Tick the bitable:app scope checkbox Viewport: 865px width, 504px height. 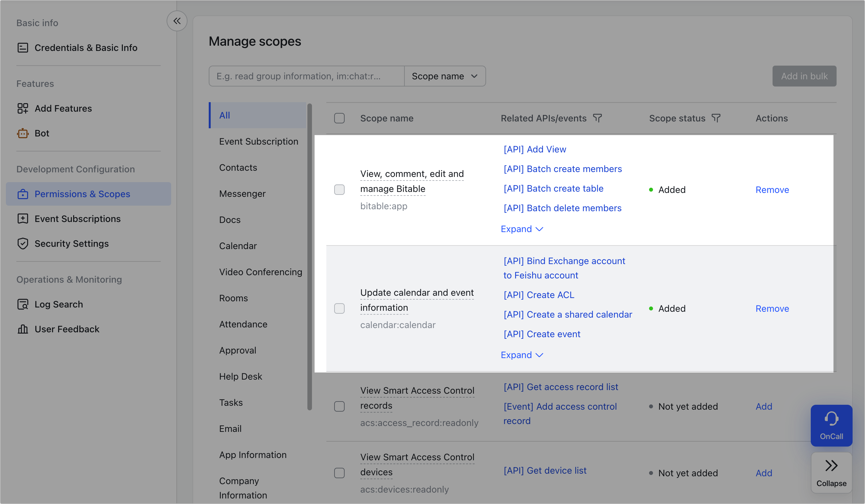pos(339,190)
